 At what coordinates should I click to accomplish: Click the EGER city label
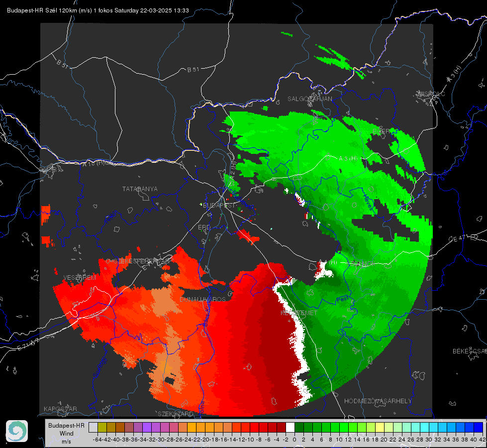click(x=381, y=131)
